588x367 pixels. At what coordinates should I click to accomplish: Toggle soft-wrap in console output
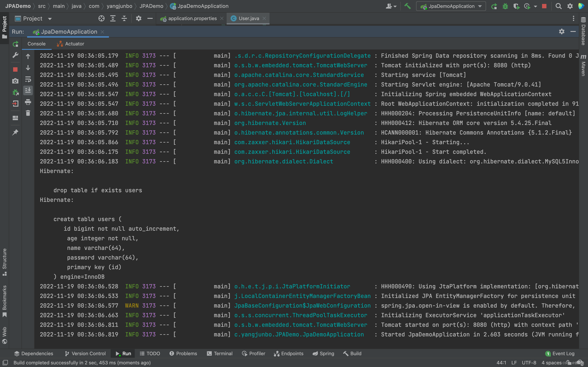(x=28, y=79)
